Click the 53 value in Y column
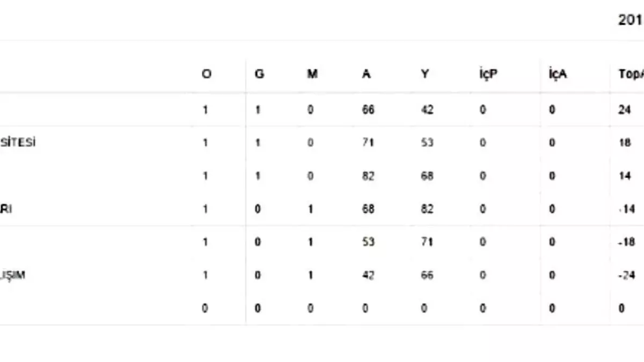Viewport: 644px width, 362px height. click(427, 143)
